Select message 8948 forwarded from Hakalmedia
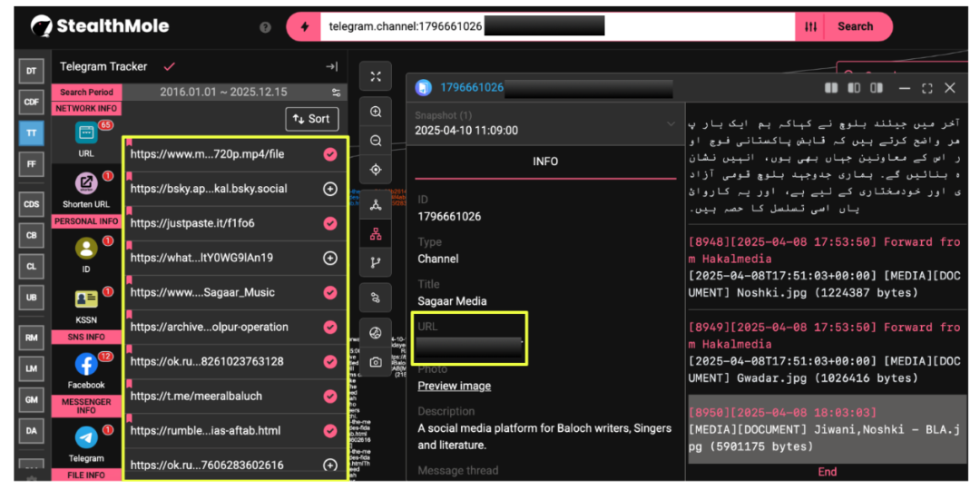980x490 pixels. [825, 267]
